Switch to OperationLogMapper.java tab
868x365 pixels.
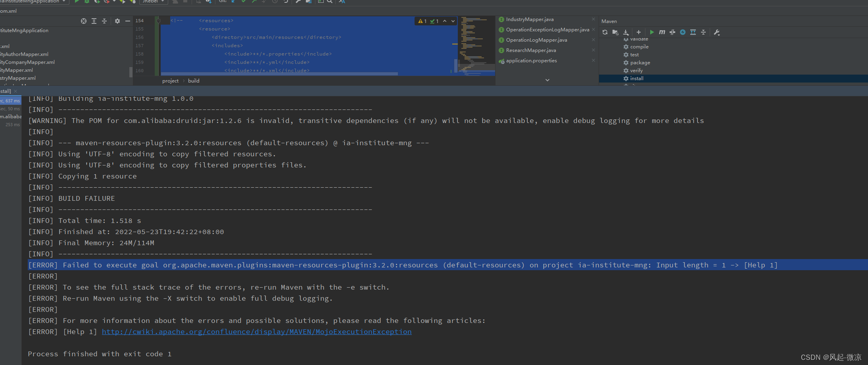point(536,40)
